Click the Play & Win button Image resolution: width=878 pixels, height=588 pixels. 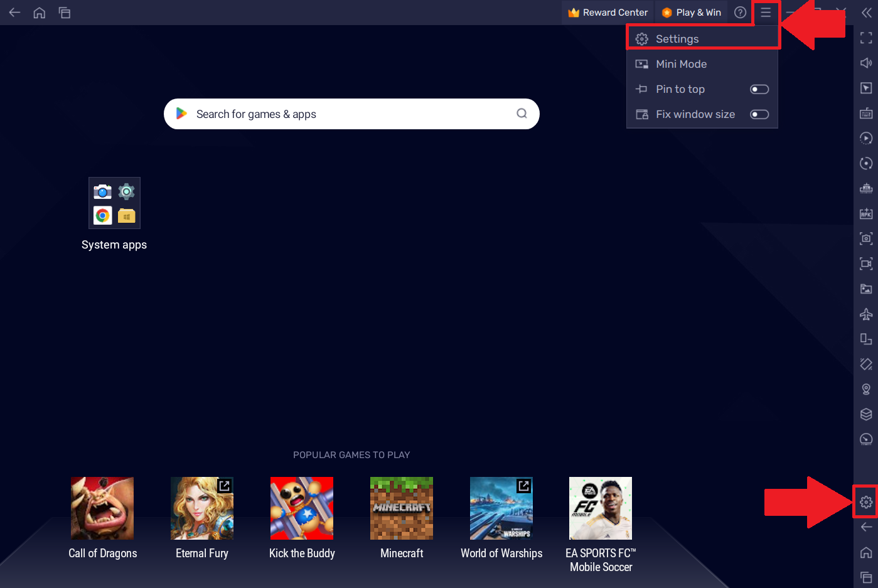point(690,12)
